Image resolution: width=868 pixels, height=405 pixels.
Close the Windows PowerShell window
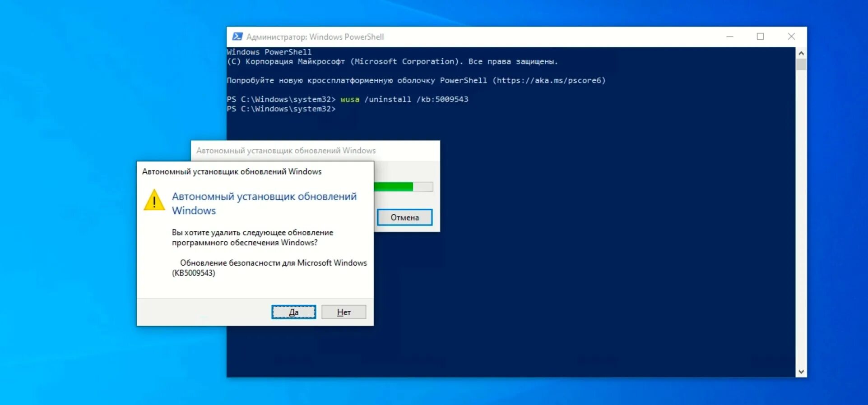pyautogui.click(x=791, y=37)
